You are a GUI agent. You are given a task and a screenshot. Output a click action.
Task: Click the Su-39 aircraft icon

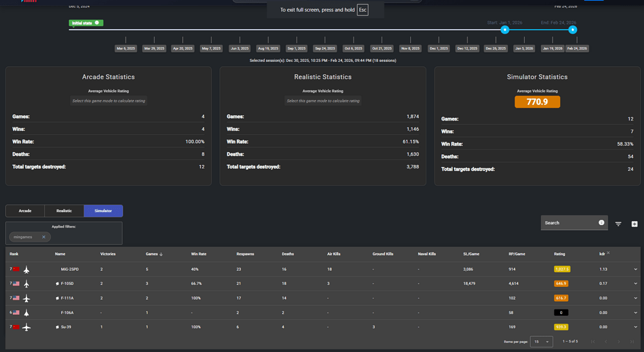(26, 328)
